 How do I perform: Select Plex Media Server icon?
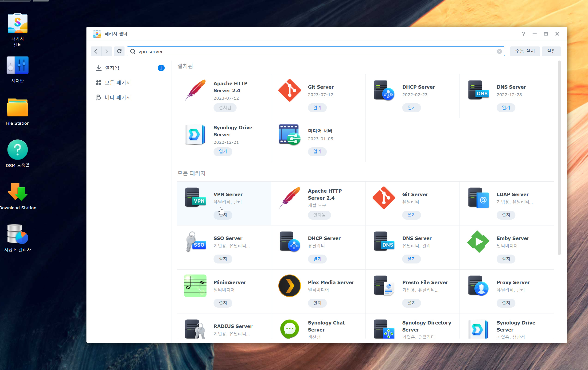289,286
